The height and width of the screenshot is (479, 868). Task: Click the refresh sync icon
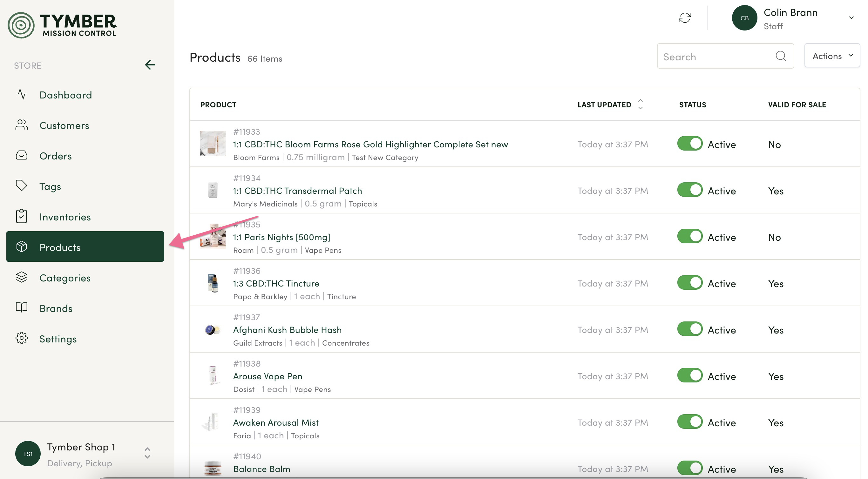point(685,18)
